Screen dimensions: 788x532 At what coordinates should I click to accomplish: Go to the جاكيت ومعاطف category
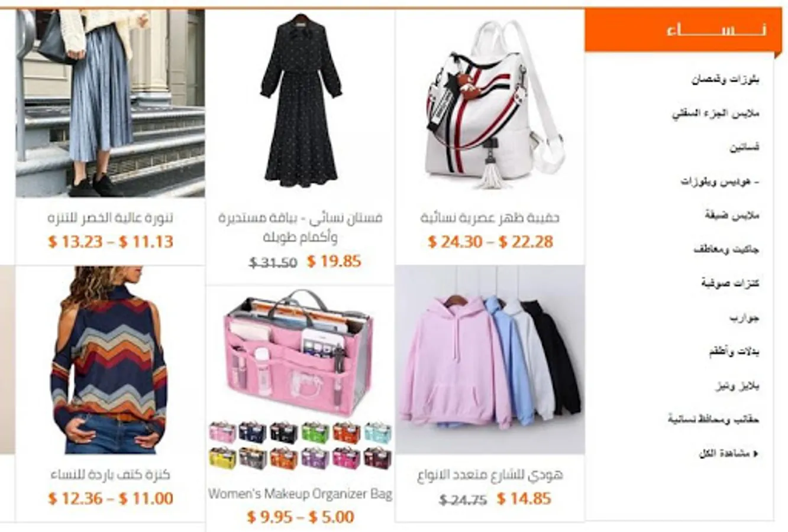[x=727, y=249]
